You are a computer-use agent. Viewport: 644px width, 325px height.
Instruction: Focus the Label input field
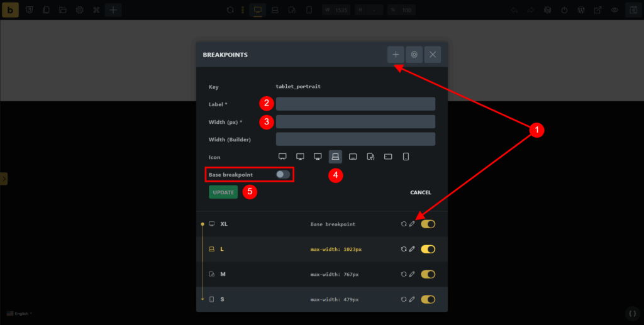[356, 104]
